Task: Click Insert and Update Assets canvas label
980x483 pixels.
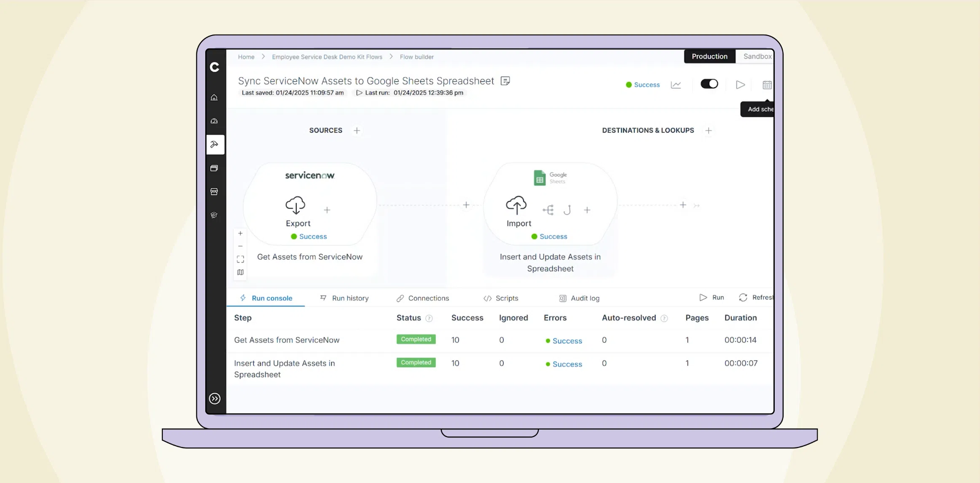Action: 550,263
